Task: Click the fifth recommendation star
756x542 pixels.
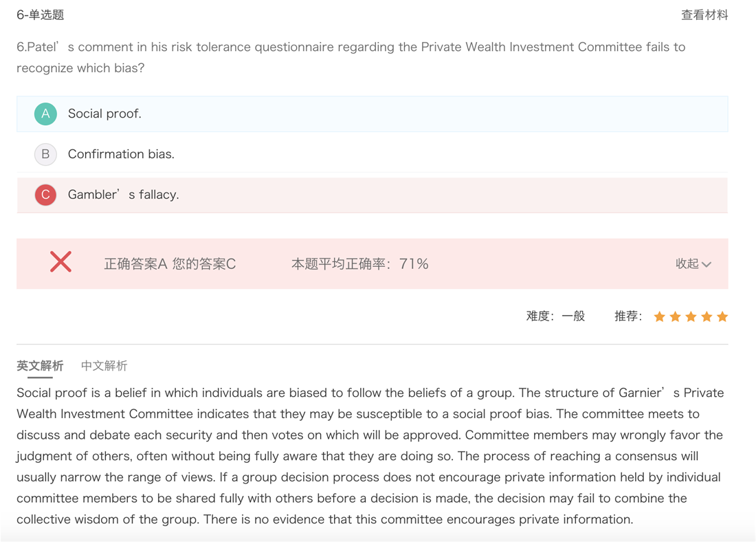Action: pos(722,316)
